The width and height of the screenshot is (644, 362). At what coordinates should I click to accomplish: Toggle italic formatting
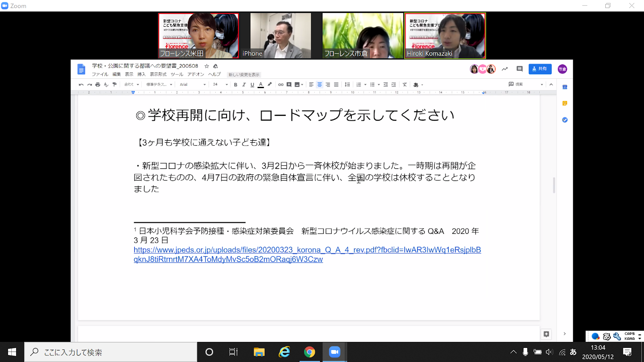(x=244, y=84)
